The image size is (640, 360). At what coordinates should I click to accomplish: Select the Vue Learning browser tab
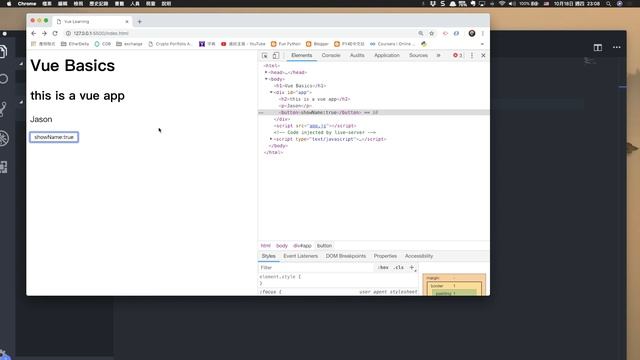93,21
